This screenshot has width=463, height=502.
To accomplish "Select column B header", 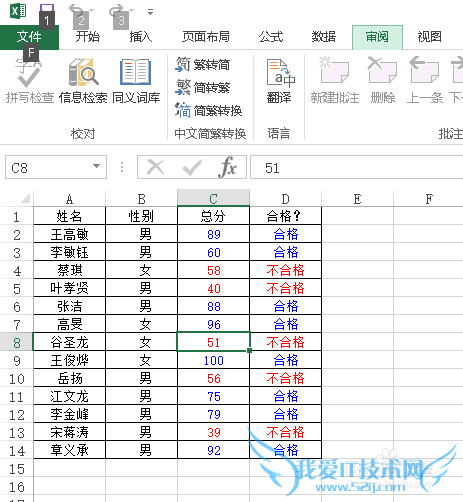I will point(141,199).
